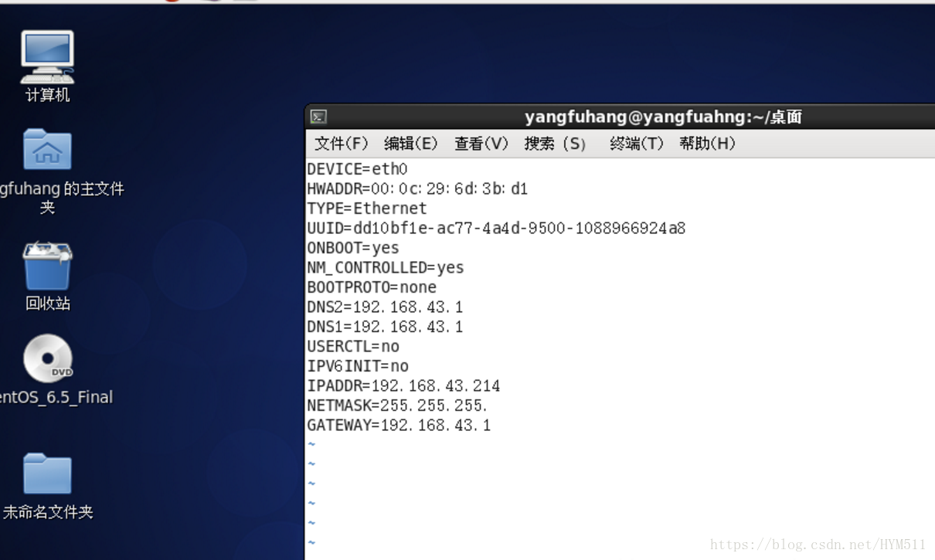Click the IPV6INIT=no line
This screenshot has width=935, height=560.
pyautogui.click(x=358, y=366)
